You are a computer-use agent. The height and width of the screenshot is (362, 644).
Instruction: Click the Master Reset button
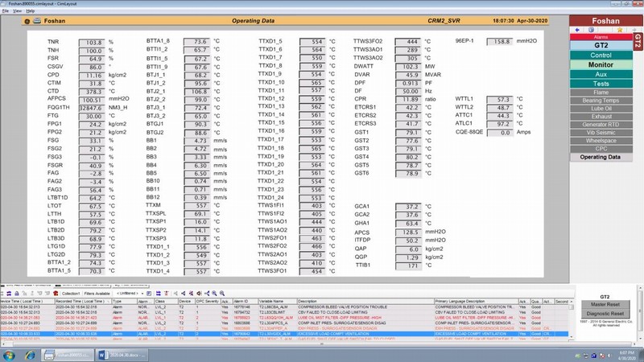[x=605, y=305]
